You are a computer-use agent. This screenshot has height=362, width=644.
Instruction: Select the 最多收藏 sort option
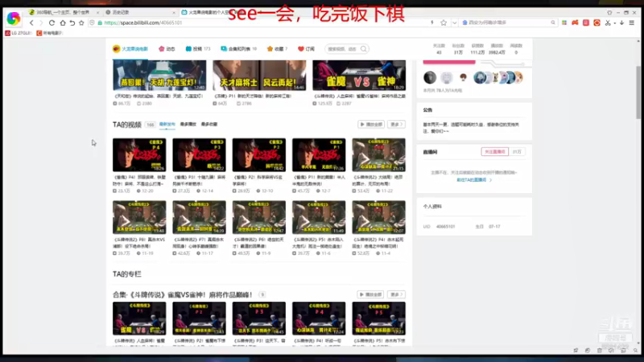[209, 124]
